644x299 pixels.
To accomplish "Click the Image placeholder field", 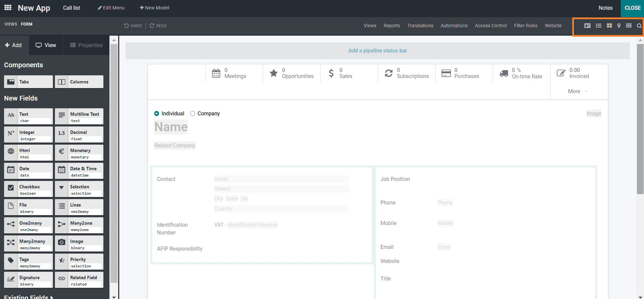I will point(594,114).
